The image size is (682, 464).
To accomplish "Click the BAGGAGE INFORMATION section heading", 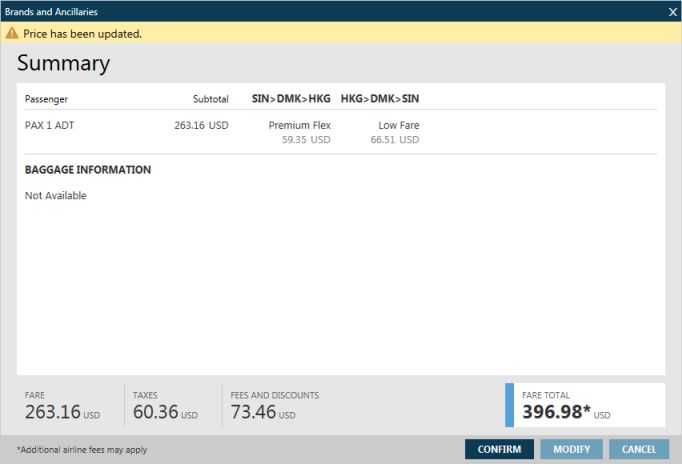I will tap(88, 170).
